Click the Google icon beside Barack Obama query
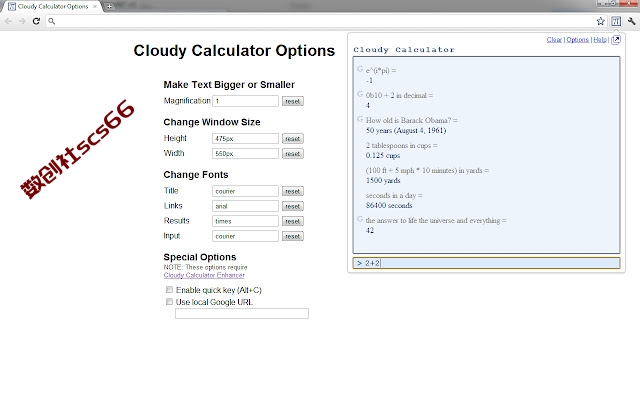Screen dimensions: 640x400 [x=360, y=119]
